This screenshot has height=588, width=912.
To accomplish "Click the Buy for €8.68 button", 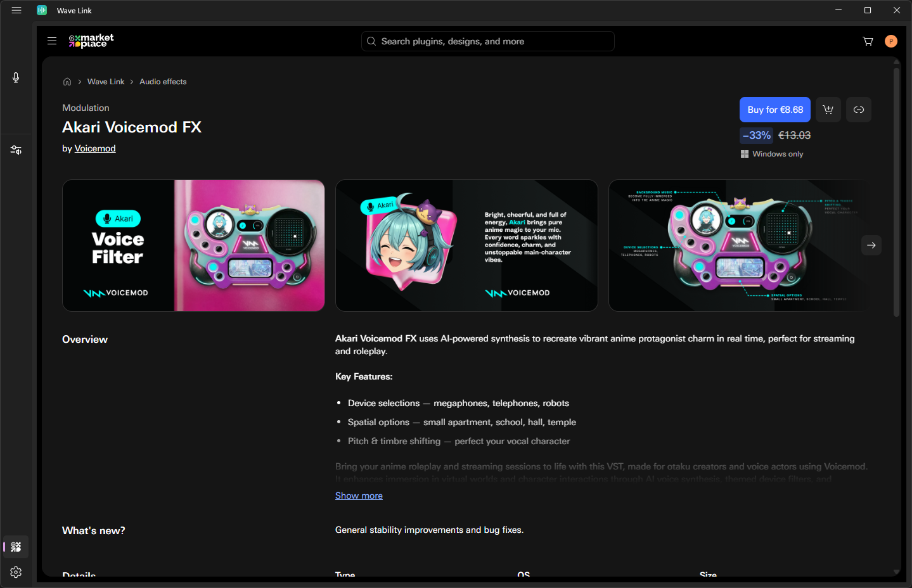I will coord(774,110).
